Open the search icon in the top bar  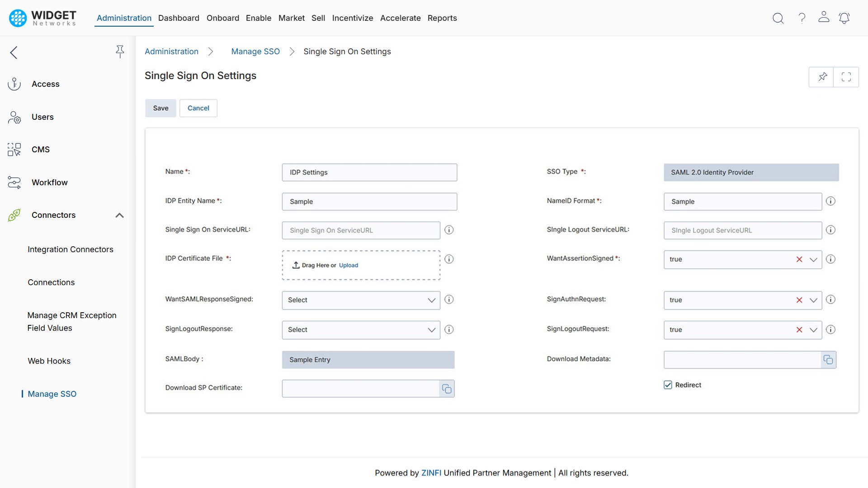778,18
